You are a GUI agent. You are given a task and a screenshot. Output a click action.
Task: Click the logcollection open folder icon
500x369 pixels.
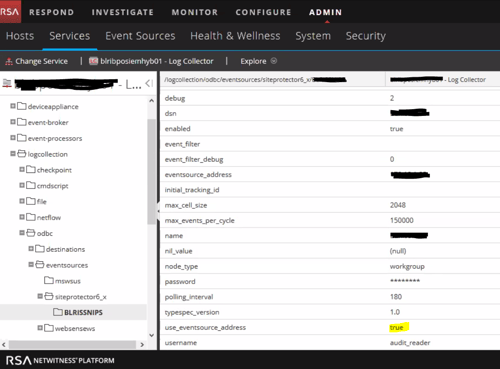tap(22, 154)
